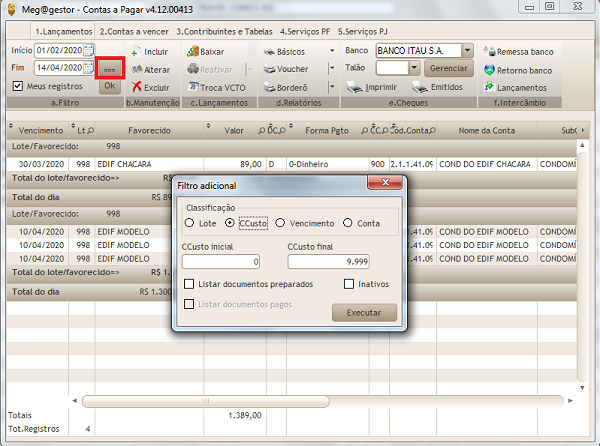
Task: Click the Gerenciar button
Action: 446,68
